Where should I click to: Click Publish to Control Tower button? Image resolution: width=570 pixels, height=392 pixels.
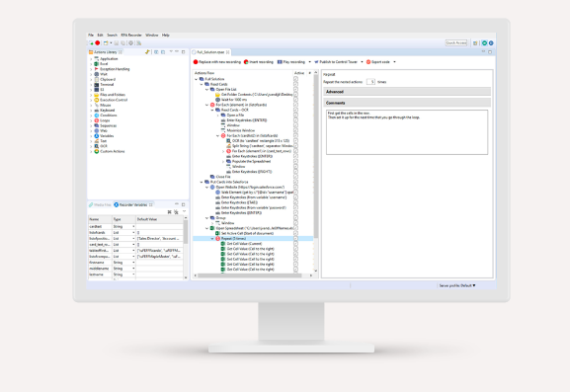tap(336, 62)
